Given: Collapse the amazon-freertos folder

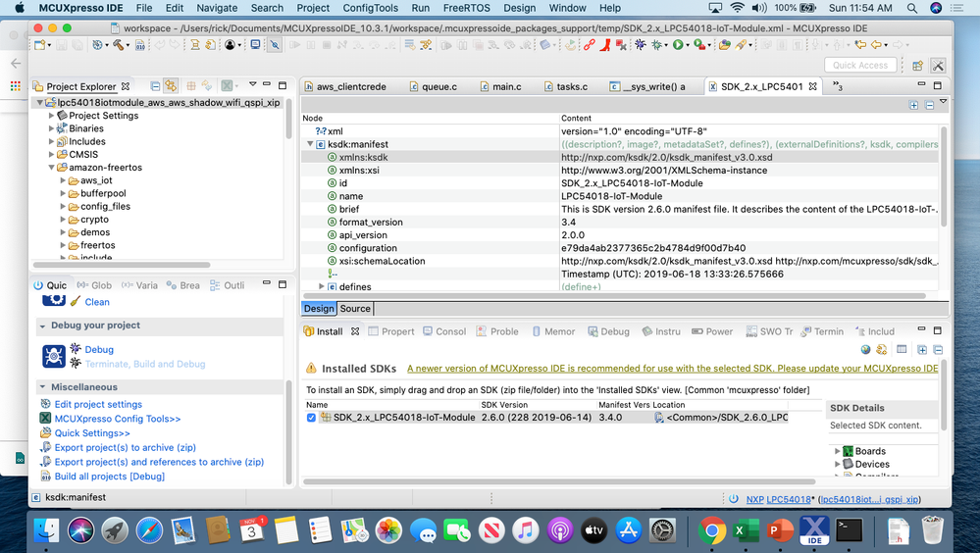Looking at the screenshot, I should 51,168.
